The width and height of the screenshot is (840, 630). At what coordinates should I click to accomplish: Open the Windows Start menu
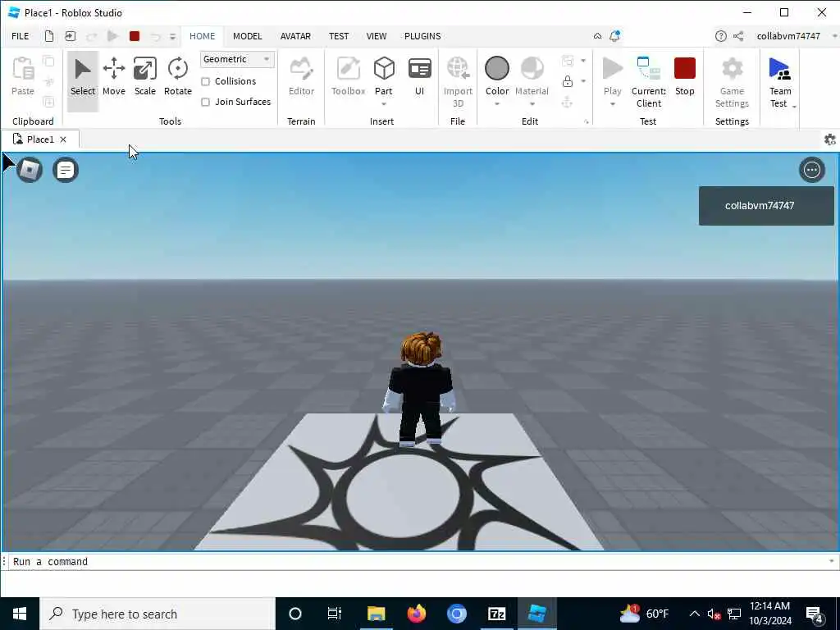click(20, 614)
